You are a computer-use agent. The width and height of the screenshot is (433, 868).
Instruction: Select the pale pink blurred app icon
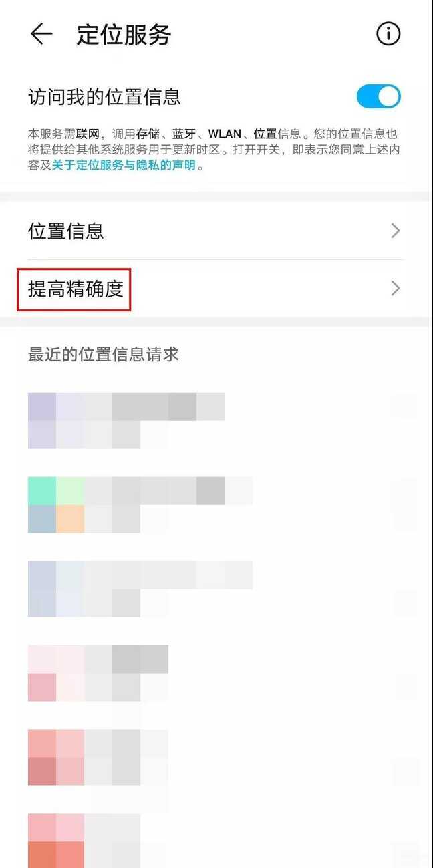point(56,673)
